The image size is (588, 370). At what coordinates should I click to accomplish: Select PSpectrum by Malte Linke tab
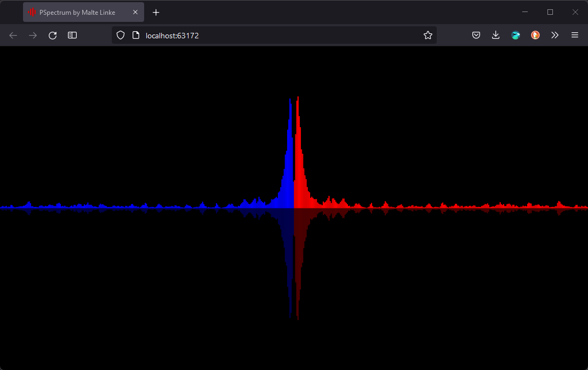pos(84,13)
